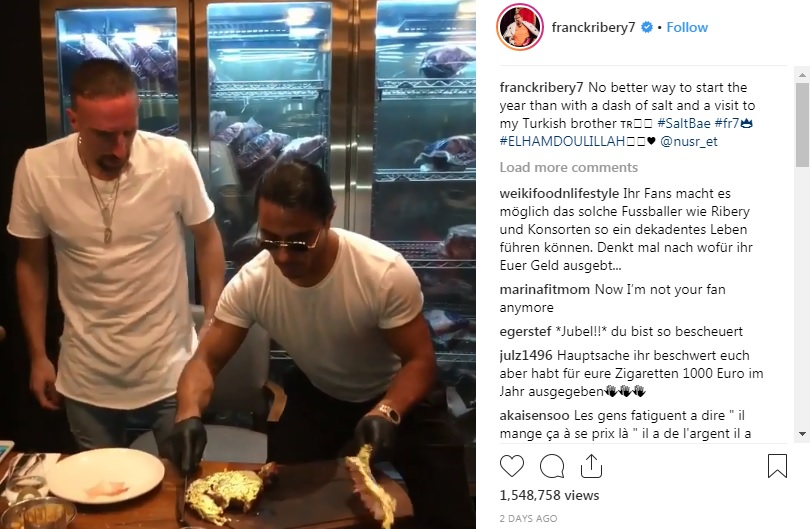Load more comments
Screen dimensions: 810x529
click(x=568, y=167)
